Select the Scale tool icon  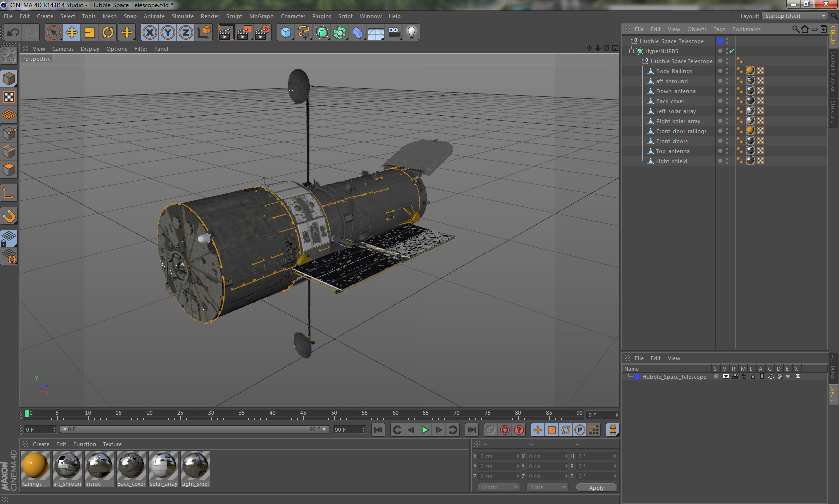(x=90, y=33)
